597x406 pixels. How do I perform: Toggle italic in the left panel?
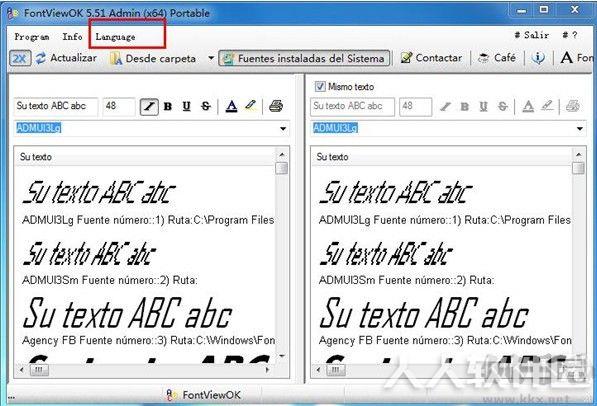(x=149, y=107)
